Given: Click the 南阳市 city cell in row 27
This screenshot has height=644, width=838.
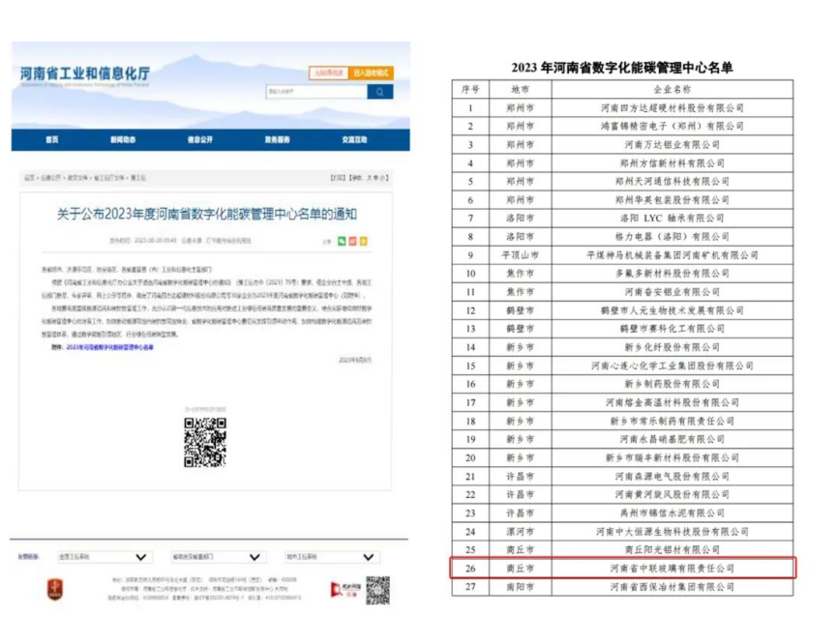Looking at the screenshot, I should pyautogui.click(x=520, y=587).
